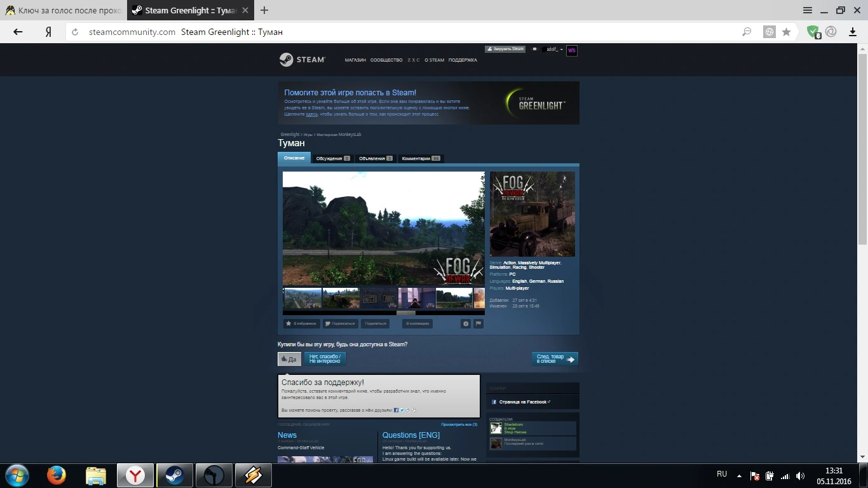868x488 pixels.
Task: Toggle 'В избранном' favorite button
Action: (x=301, y=323)
